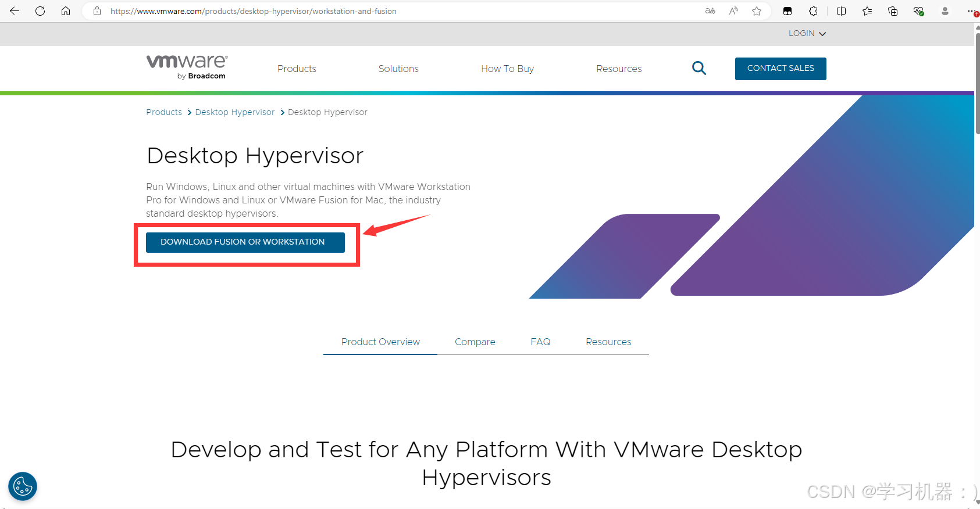Screen dimensions: 980x509
Task: Open the Solutions navigation menu
Action: point(398,69)
